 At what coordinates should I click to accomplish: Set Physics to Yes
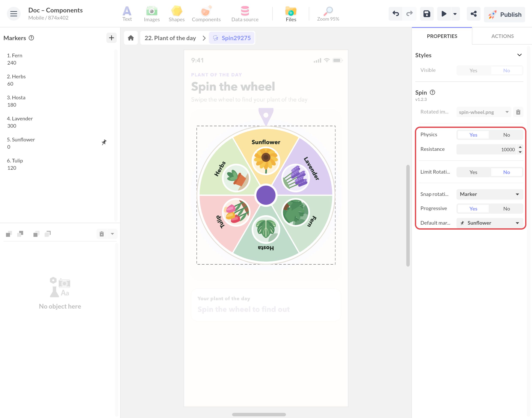[x=473, y=135]
